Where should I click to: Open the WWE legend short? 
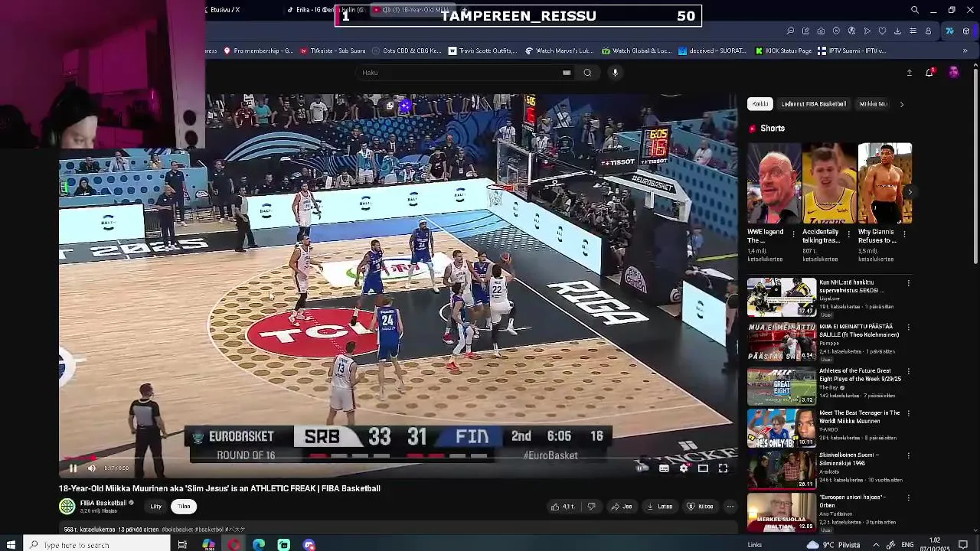774,183
